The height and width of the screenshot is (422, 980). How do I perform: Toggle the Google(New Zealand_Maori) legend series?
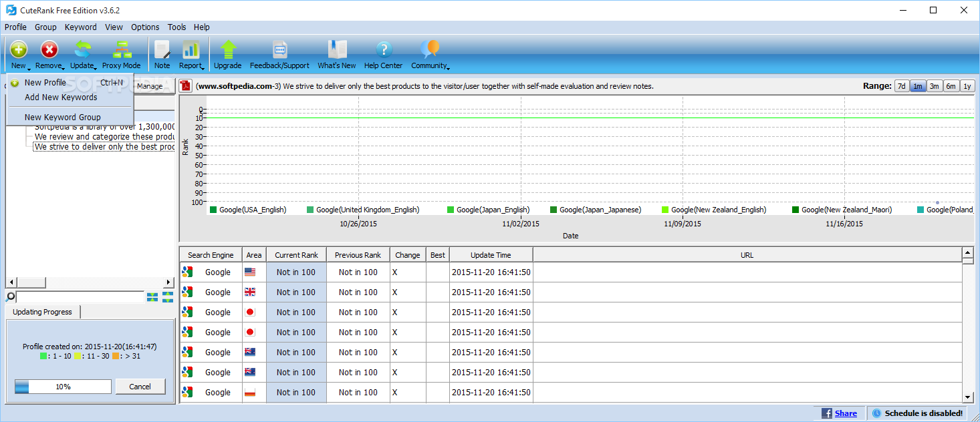tap(842, 210)
